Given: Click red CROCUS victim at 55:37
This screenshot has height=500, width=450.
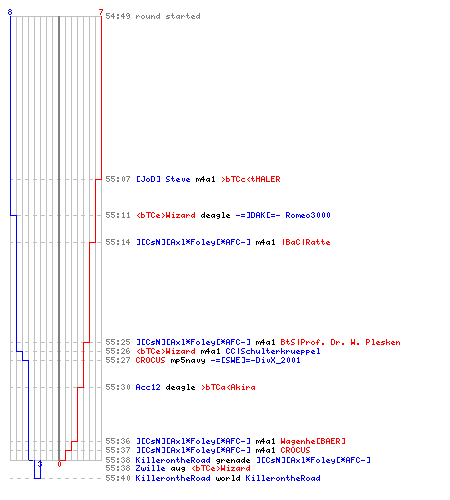Looking at the screenshot, I should point(295,450).
